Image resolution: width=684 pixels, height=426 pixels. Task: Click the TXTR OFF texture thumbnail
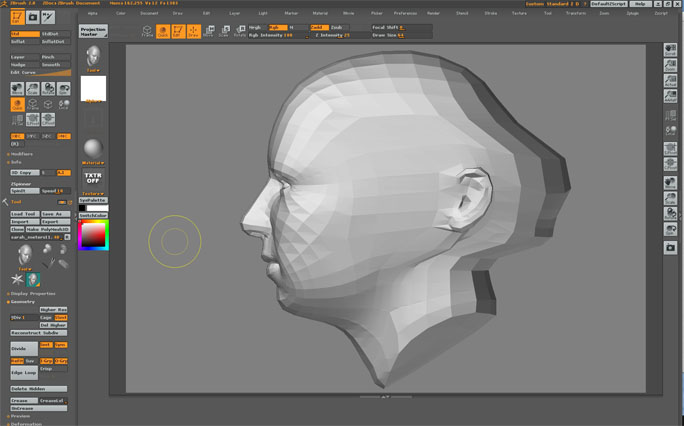coord(93,178)
